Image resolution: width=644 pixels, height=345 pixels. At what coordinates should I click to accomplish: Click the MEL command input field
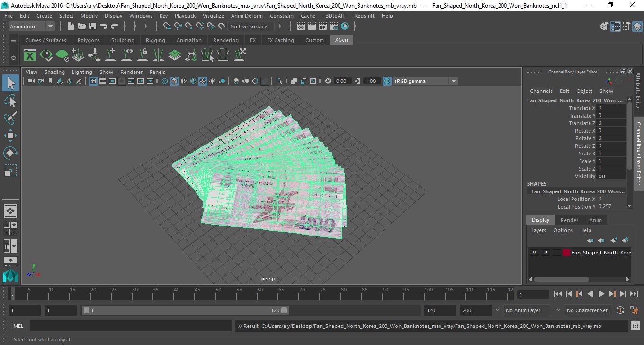point(131,326)
